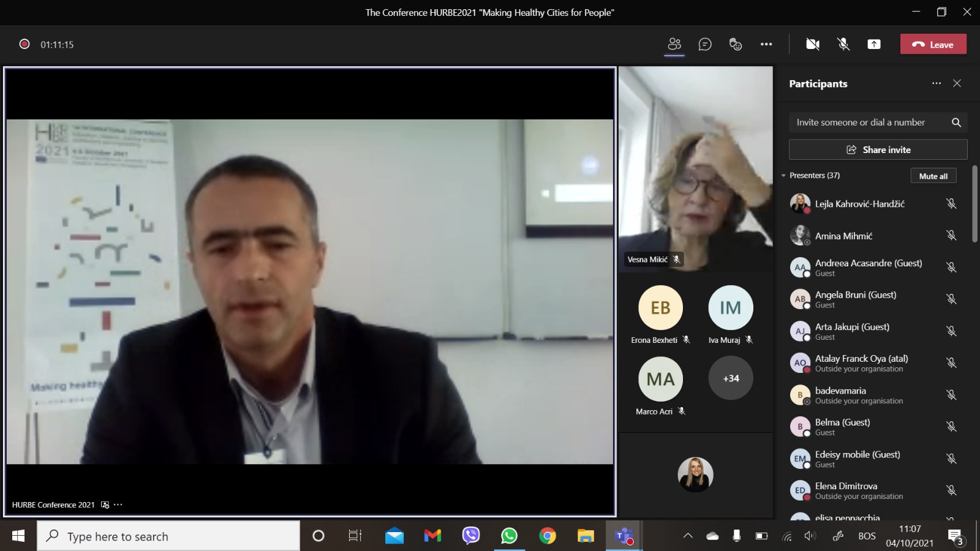Viewport: 980px width, 551px height.
Task: Turn camera on with the video toggle
Action: pos(813,44)
